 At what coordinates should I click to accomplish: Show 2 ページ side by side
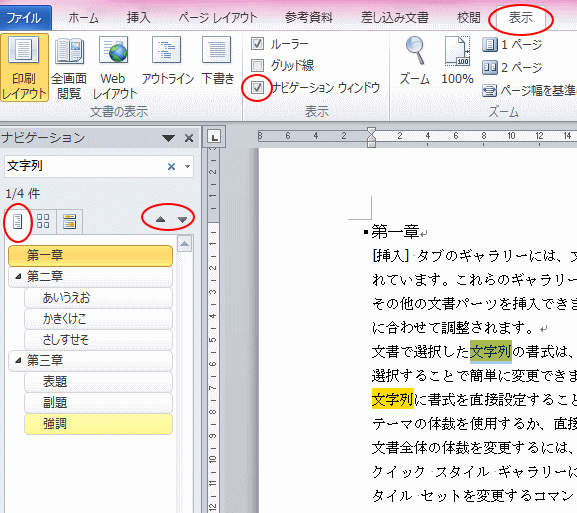tap(512, 68)
